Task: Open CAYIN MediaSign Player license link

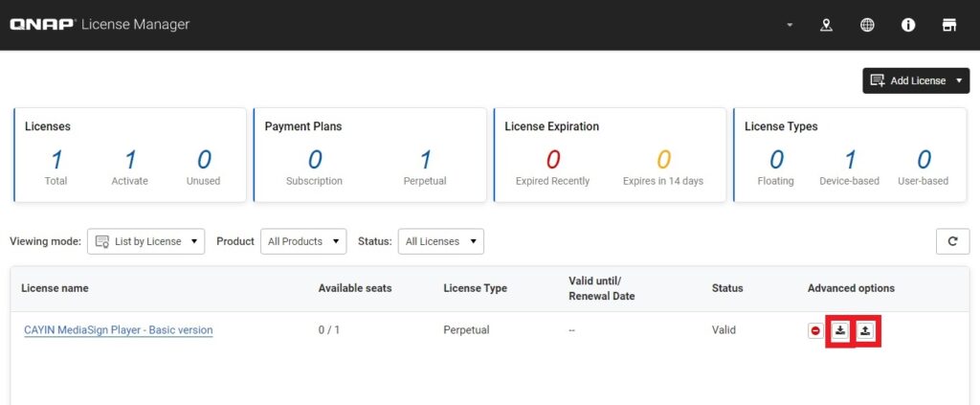Action: click(119, 330)
